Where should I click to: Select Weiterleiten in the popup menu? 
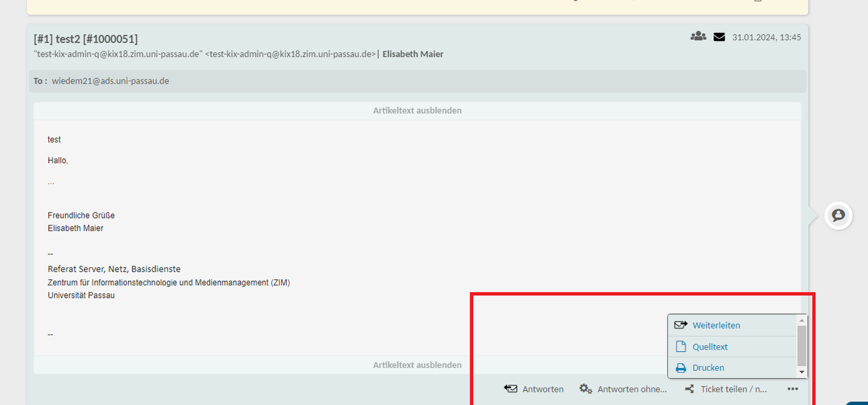(x=716, y=325)
